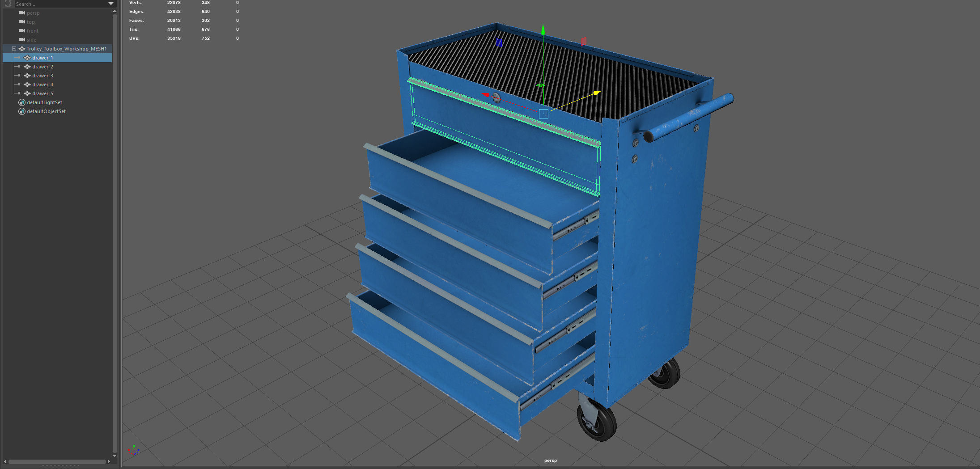Click Outliner vertical scrollbar down arrow
The image size is (980, 469).
[115, 456]
